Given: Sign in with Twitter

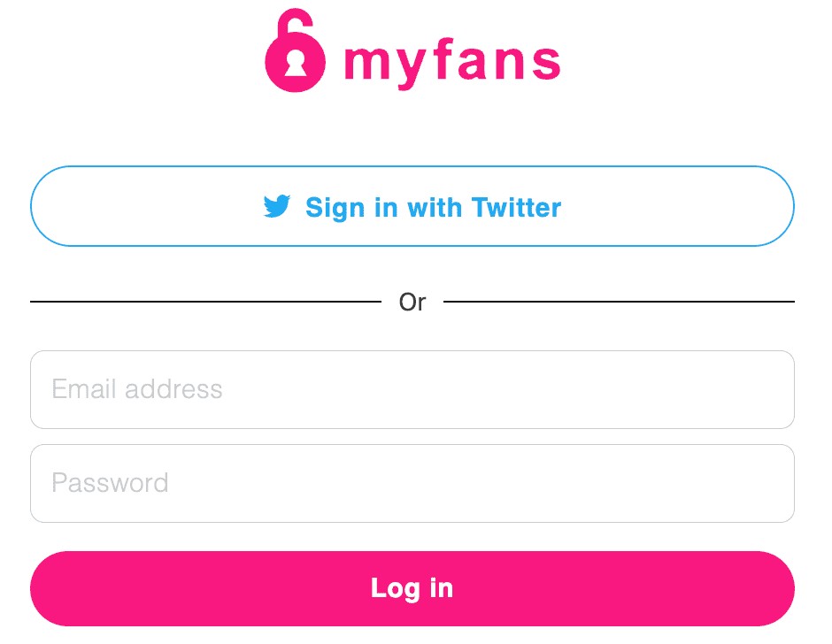Looking at the screenshot, I should (412, 206).
